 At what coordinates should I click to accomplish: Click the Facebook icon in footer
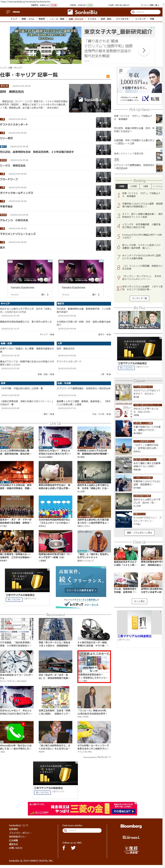[x=64, y=848]
